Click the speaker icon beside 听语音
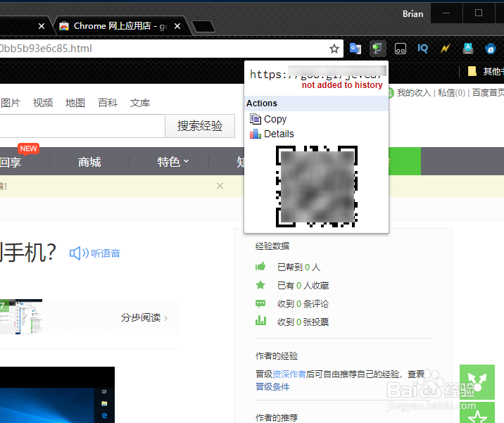The height and width of the screenshot is (423, 504). [79, 253]
